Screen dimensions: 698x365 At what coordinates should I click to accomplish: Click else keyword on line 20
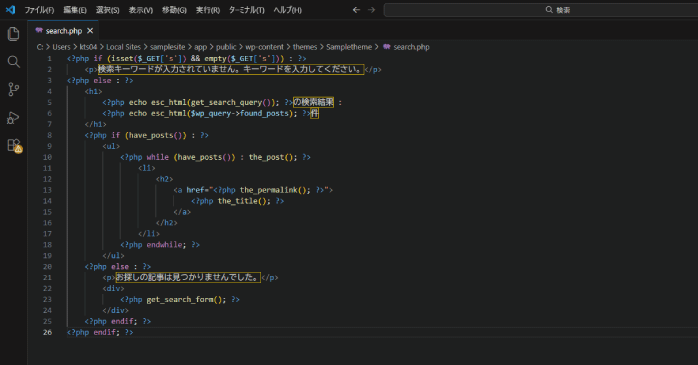click(120, 267)
